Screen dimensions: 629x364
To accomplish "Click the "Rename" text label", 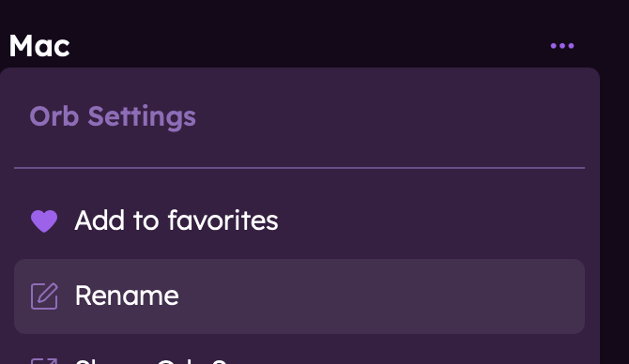I will tap(127, 296).
